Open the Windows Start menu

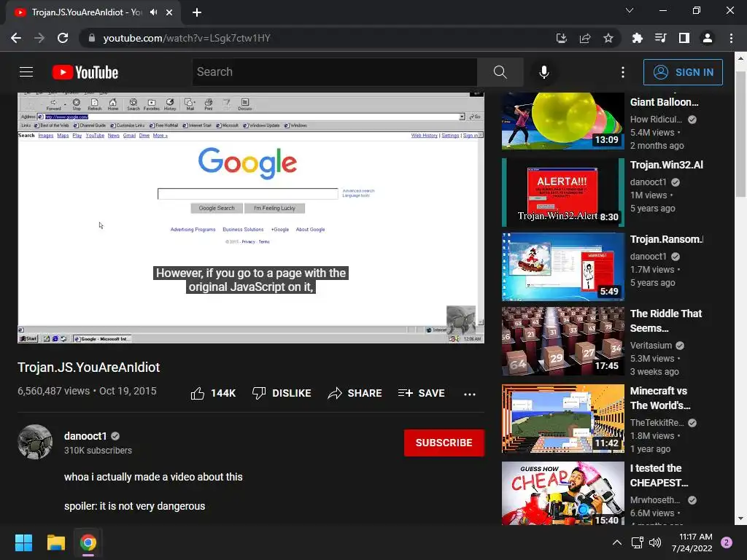pos(23,542)
